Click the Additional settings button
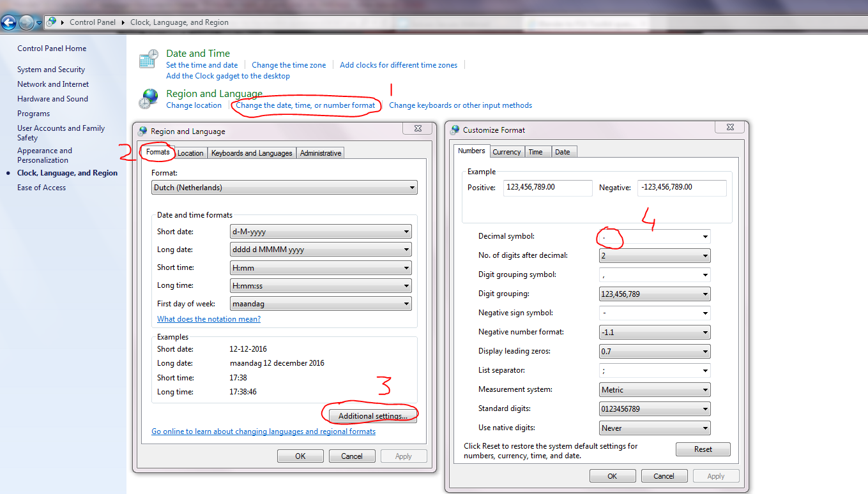 point(373,416)
